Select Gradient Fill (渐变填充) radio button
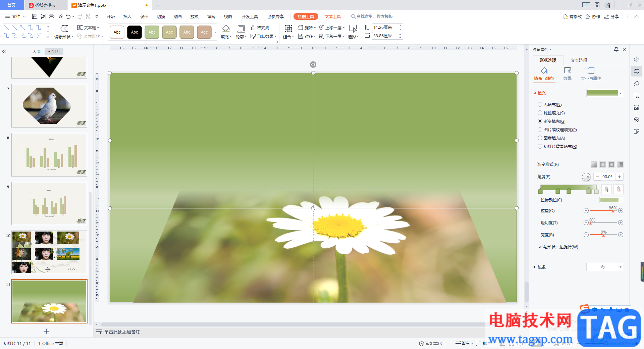This screenshot has width=644, height=349. [540, 121]
